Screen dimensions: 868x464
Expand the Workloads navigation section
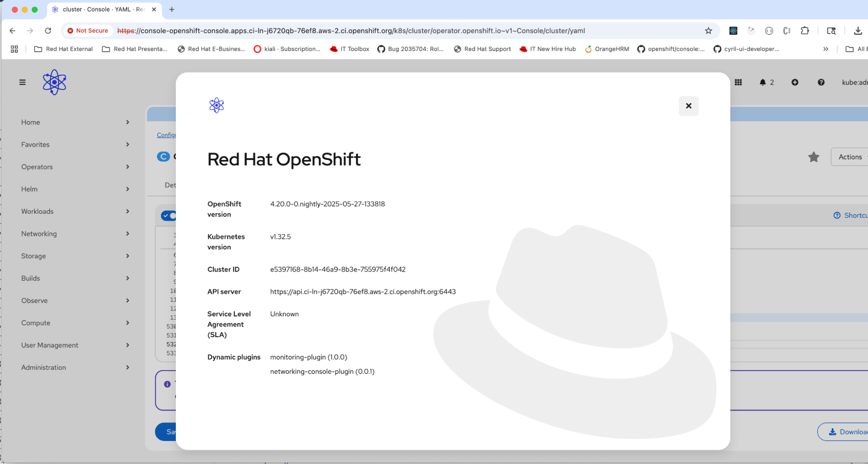[75, 211]
